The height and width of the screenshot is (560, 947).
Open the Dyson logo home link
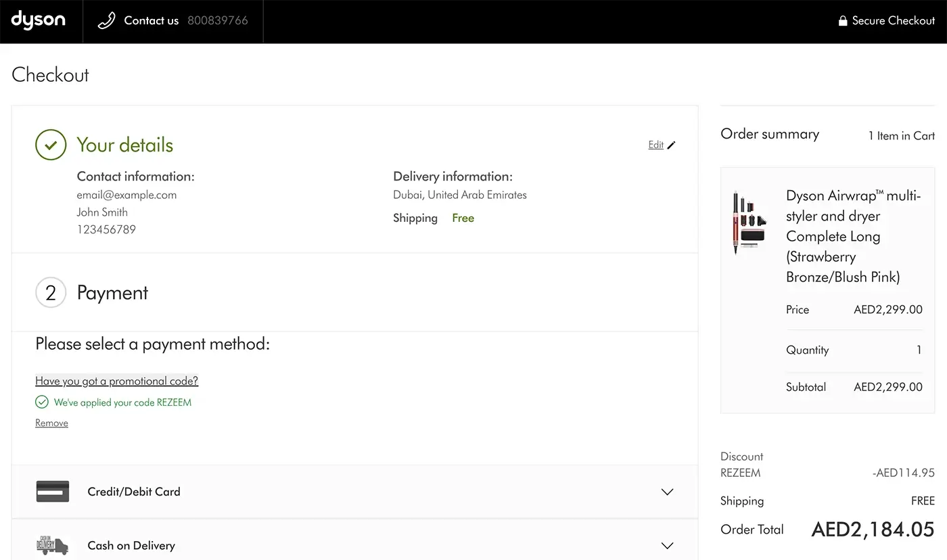coord(38,20)
